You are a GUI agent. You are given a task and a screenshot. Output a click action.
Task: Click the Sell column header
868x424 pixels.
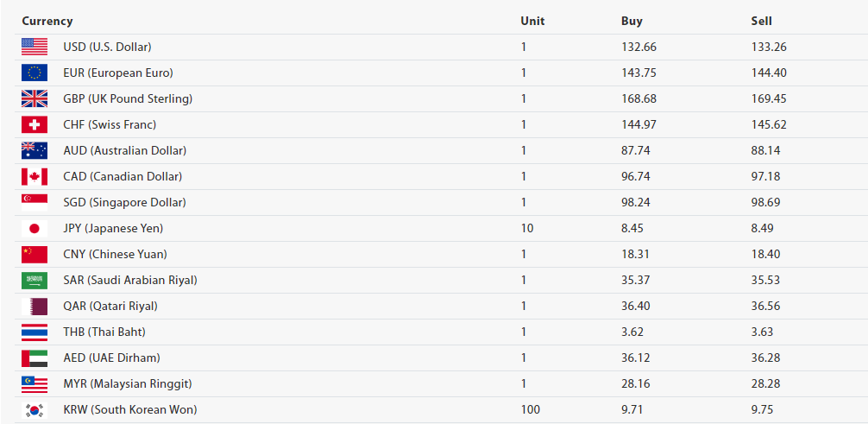tap(762, 21)
